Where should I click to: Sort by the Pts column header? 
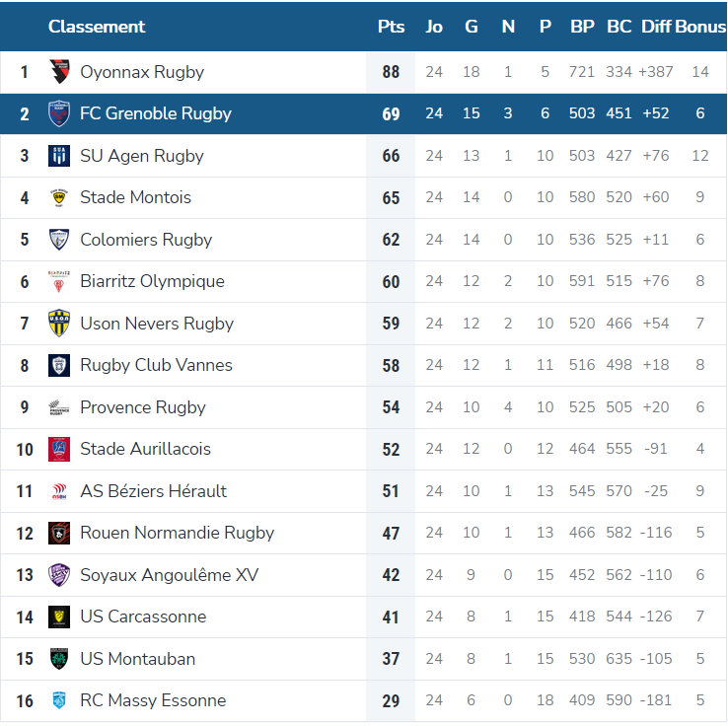[x=391, y=27]
